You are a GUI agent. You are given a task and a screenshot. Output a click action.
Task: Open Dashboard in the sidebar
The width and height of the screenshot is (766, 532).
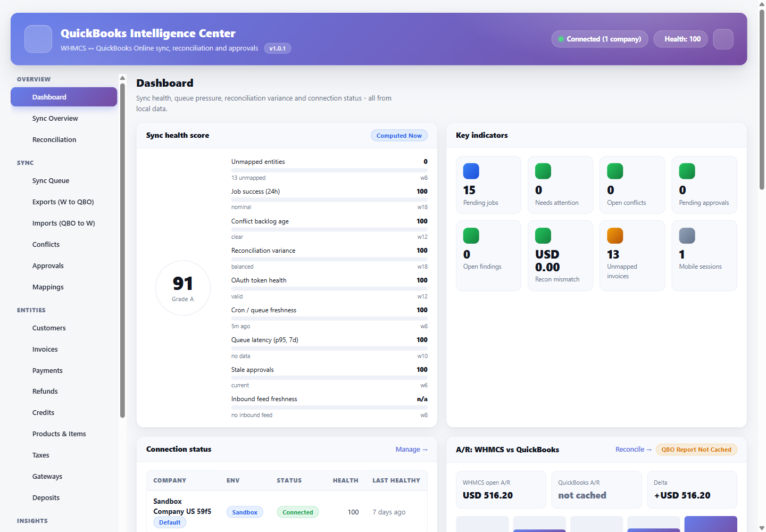tap(64, 97)
